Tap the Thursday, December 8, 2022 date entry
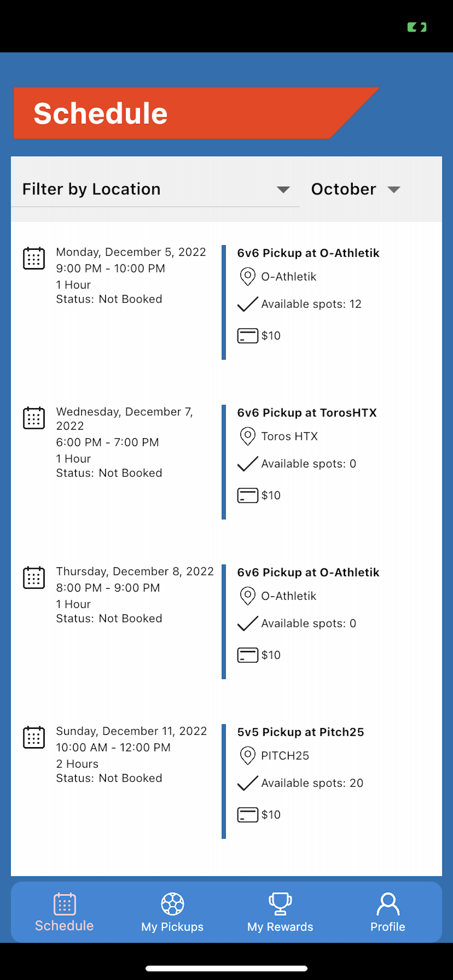Screen dimensions: 453x980 coord(135,571)
